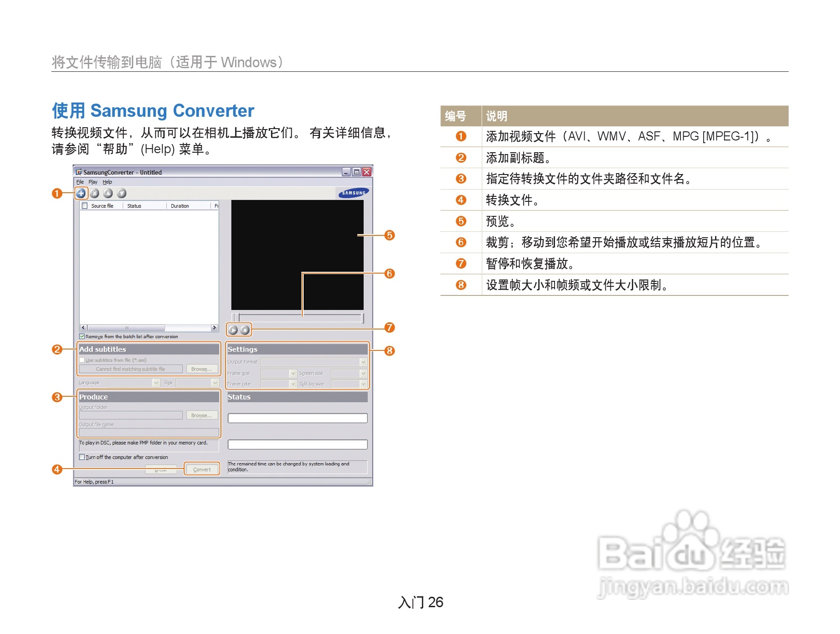The height and width of the screenshot is (634, 840).
Task: Enable Use subtitles from file
Action: coord(81,360)
